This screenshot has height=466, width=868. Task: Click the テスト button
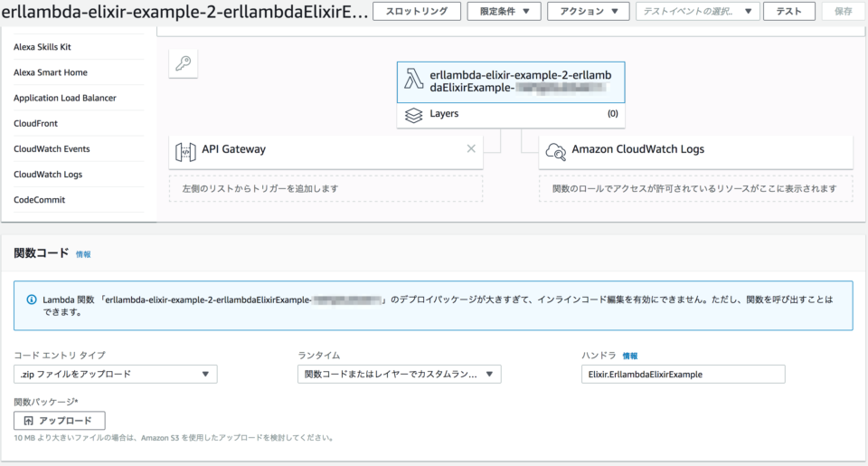pos(788,11)
